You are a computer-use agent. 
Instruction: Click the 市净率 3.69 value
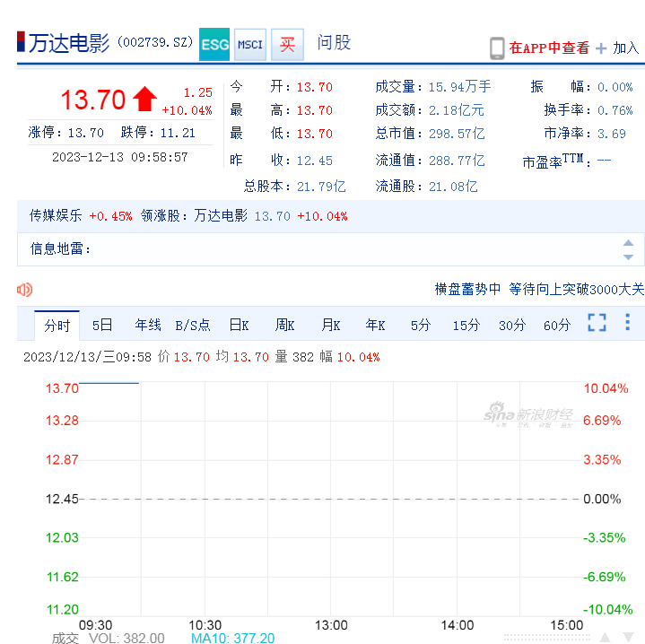(x=611, y=134)
